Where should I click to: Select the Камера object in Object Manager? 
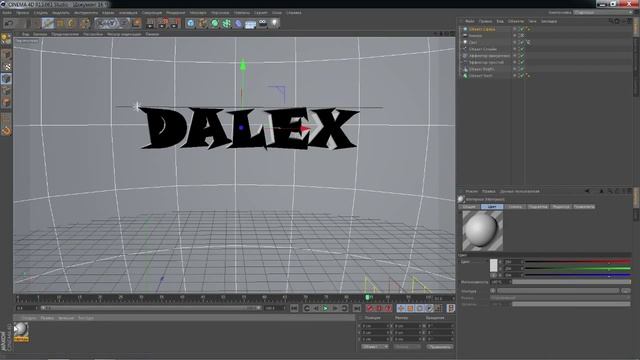pos(476,36)
